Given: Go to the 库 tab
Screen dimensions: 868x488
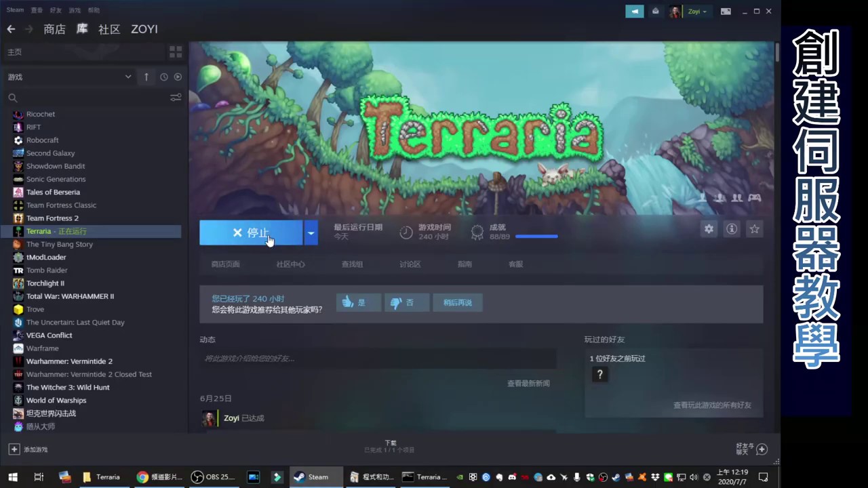Looking at the screenshot, I should coord(82,29).
